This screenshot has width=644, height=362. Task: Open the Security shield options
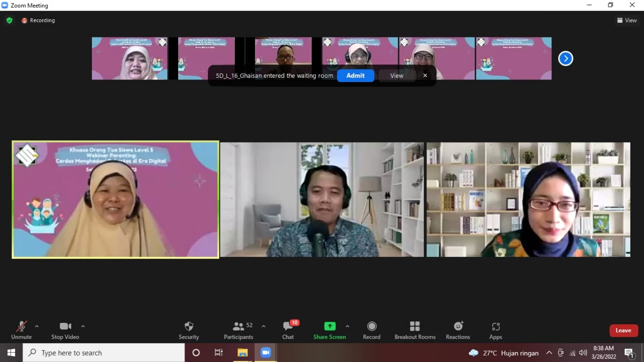[x=188, y=330]
